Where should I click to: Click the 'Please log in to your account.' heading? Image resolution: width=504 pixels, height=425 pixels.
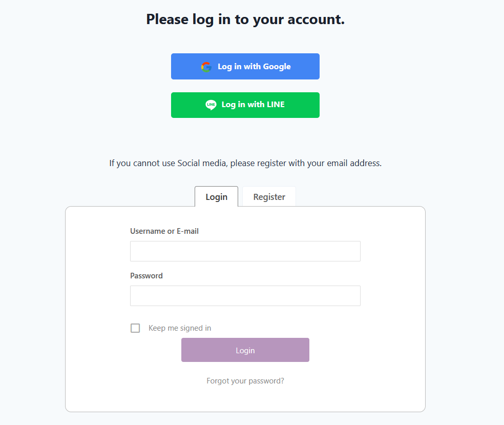pos(245,19)
